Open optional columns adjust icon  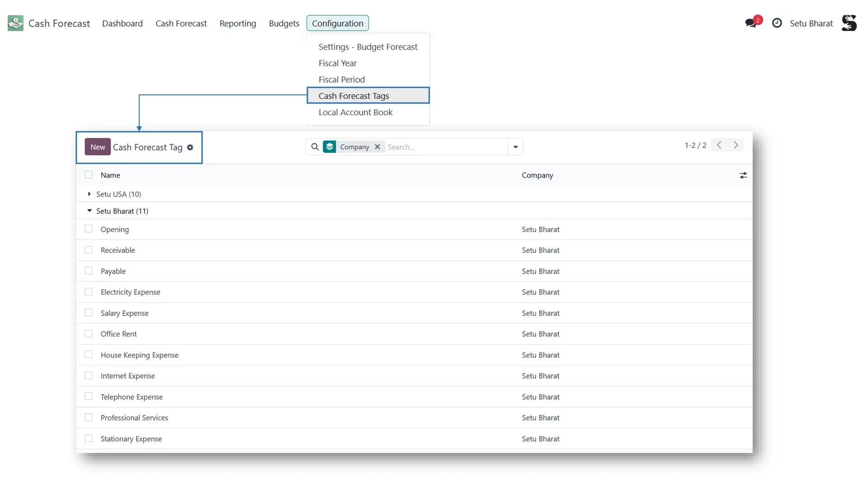tap(743, 175)
